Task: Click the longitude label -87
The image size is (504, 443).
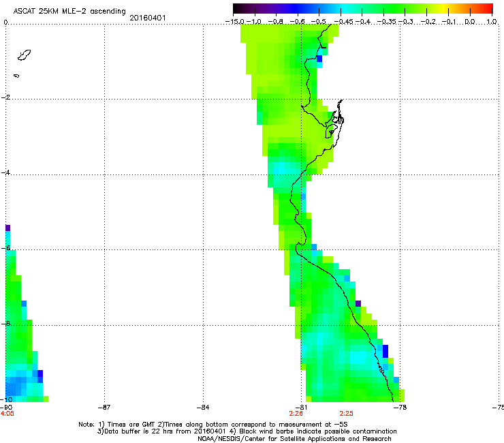Action: pos(104,408)
